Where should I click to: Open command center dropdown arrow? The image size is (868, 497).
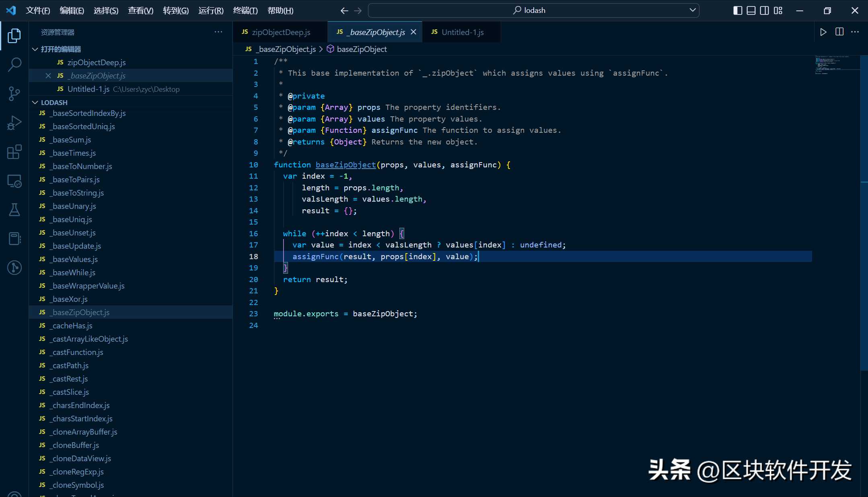point(692,10)
